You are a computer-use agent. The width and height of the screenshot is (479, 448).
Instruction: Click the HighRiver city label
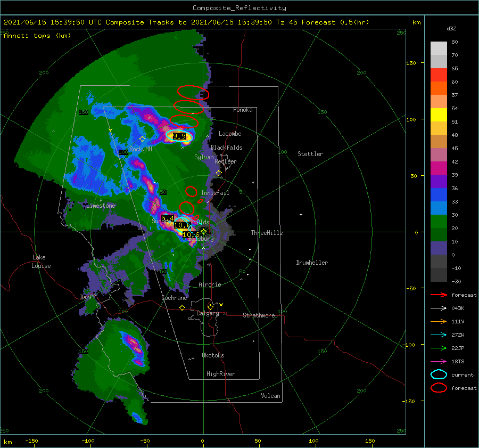tap(221, 374)
